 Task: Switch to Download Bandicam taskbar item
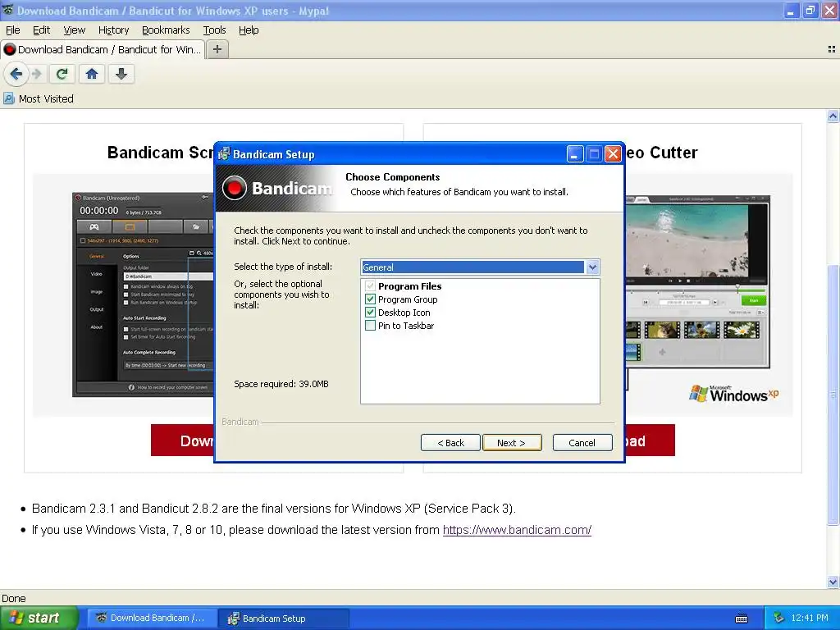pos(152,618)
